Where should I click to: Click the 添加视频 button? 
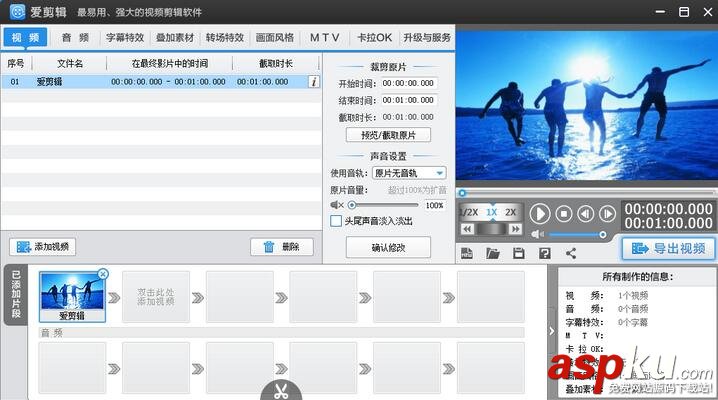tap(43, 247)
